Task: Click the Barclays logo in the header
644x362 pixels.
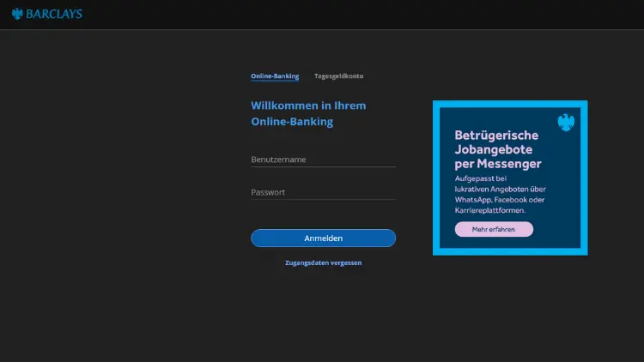Action: pos(47,14)
